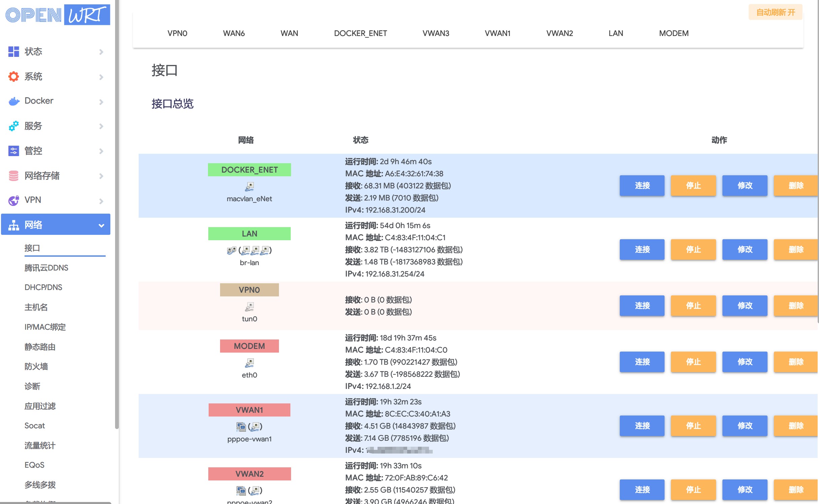819x504 pixels.
Task: Open 防火墙 from the network submenu
Action: pos(37,366)
